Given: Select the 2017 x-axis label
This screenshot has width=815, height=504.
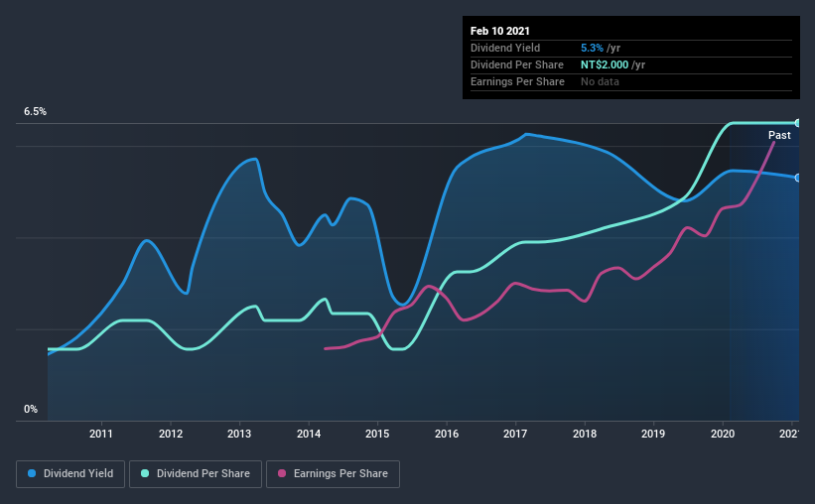Looking at the screenshot, I should [515, 434].
